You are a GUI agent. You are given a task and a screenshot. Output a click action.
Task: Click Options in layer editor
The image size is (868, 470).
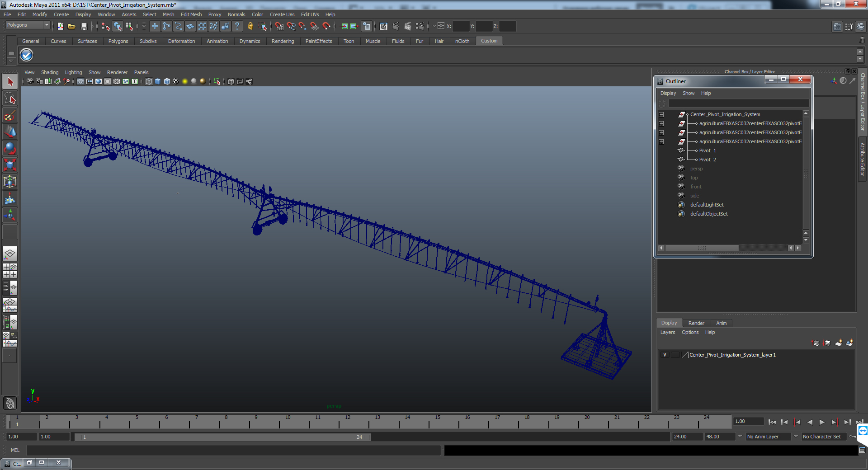pyautogui.click(x=690, y=332)
